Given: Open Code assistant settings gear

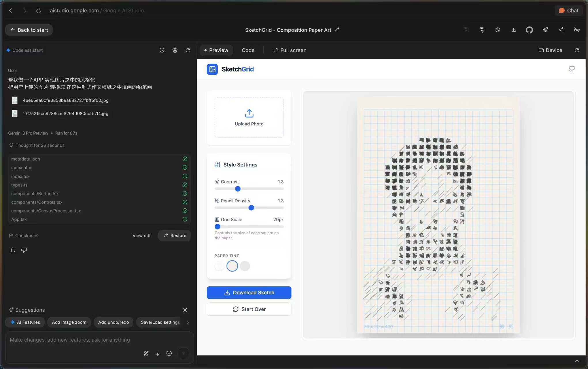Looking at the screenshot, I should (x=175, y=50).
